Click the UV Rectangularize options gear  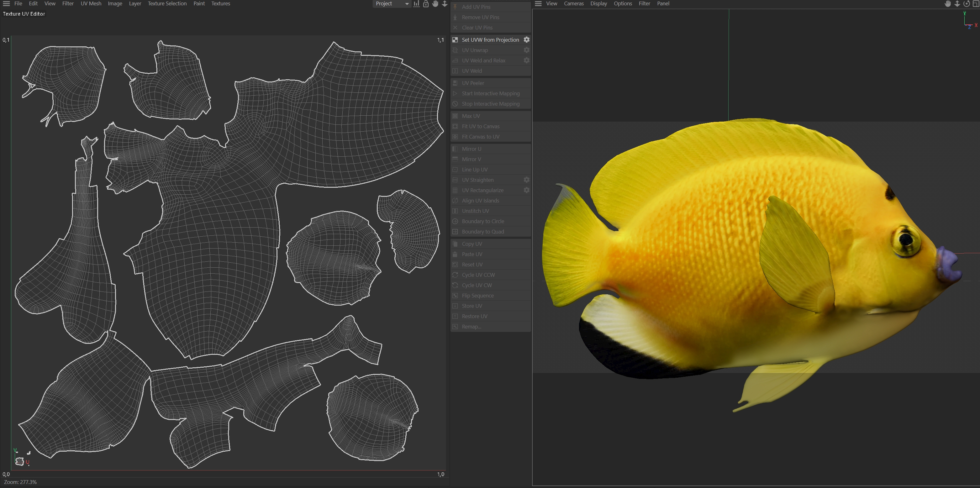[x=526, y=190]
